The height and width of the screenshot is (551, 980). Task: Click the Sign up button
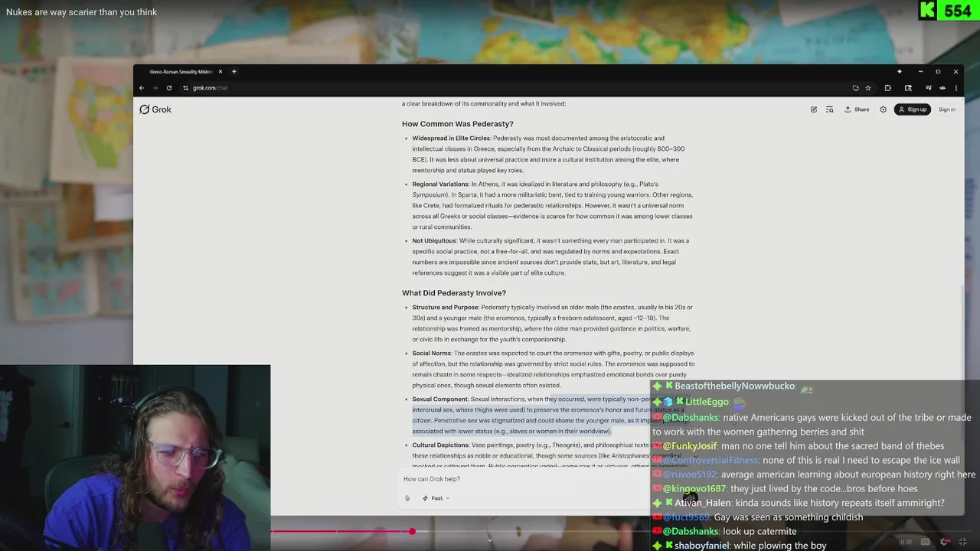click(913, 109)
